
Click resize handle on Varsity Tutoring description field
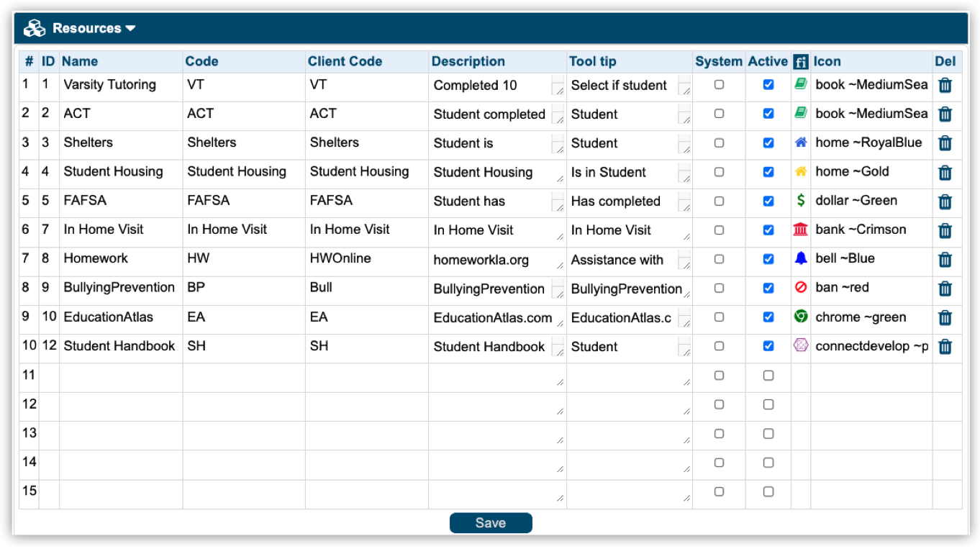click(558, 90)
